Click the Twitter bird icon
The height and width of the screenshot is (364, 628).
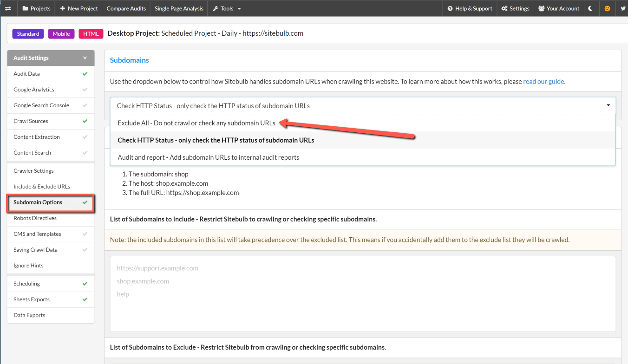pyautogui.click(x=622, y=8)
